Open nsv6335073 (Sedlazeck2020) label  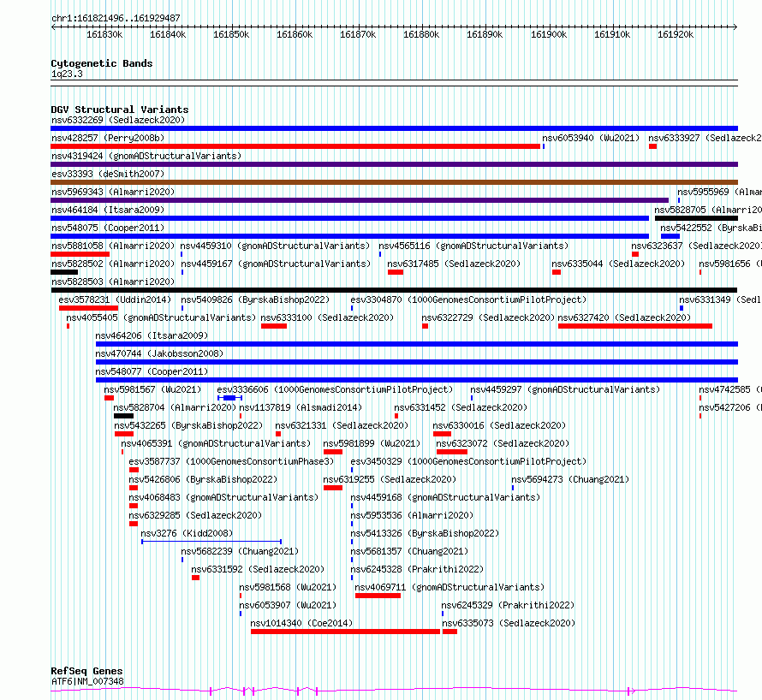coord(509,623)
